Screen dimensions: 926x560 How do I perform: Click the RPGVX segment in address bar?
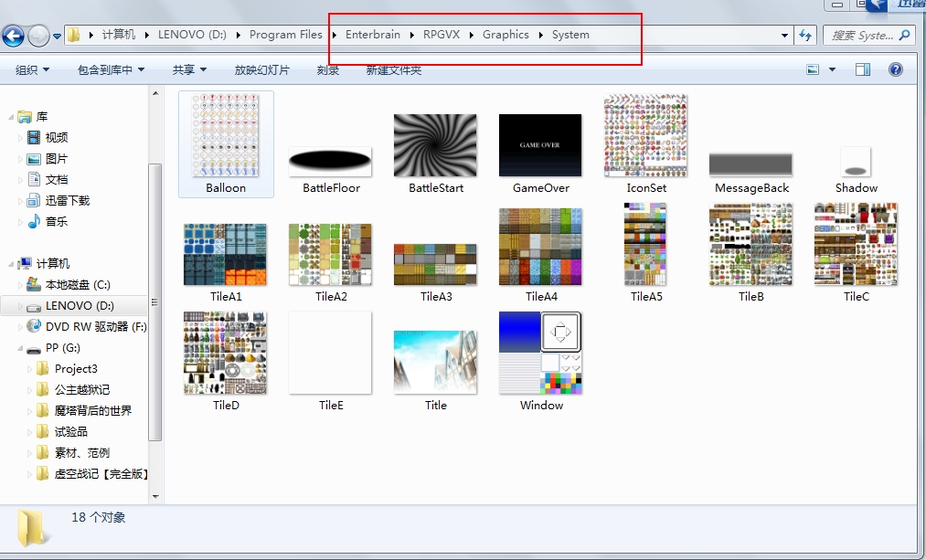[x=442, y=35]
